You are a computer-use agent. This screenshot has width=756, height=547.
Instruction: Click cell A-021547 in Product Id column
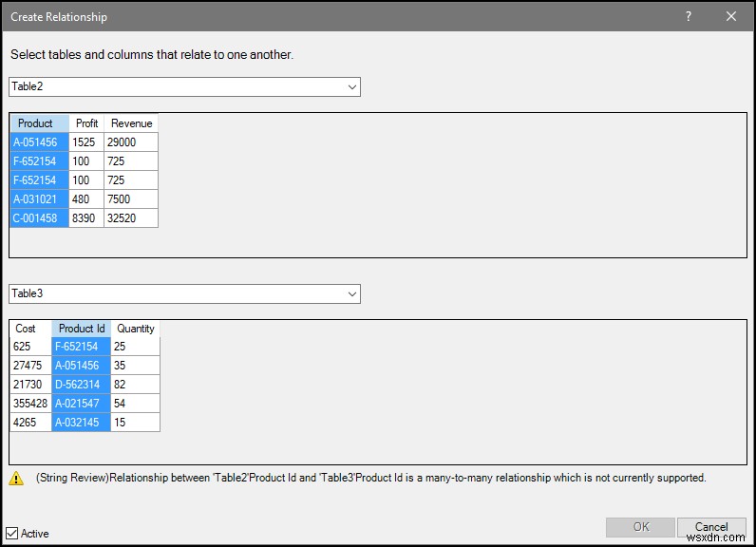pos(82,403)
